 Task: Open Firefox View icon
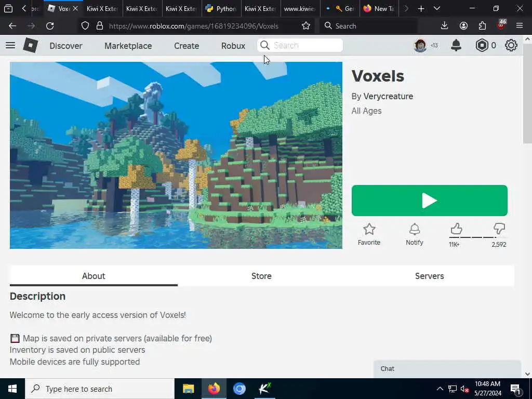coord(8,8)
